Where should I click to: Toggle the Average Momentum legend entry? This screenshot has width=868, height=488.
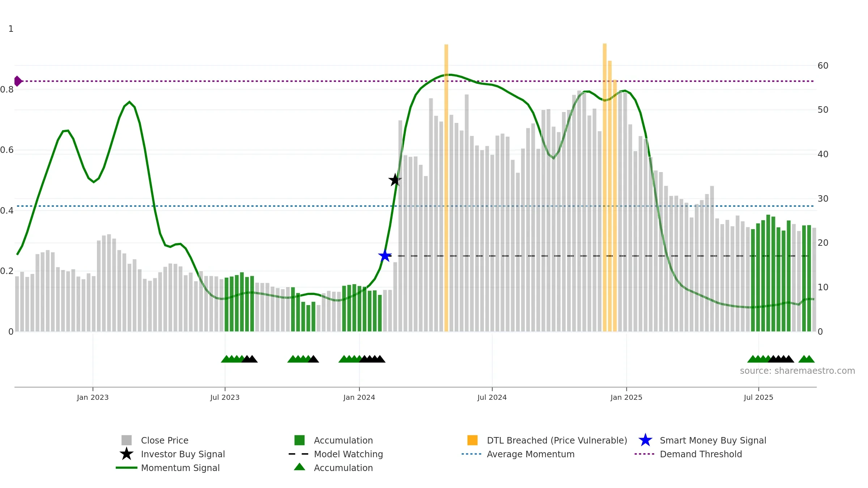point(518,454)
